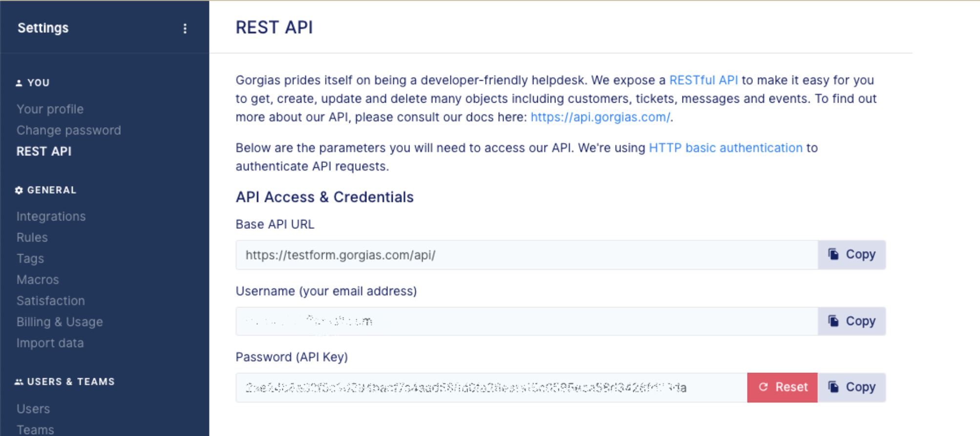980x436 pixels.
Task: Open Tags settings page
Action: click(x=30, y=259)
